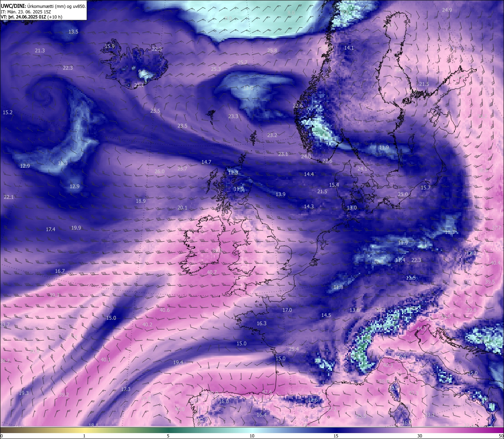Select the 18.9 value west of Scotland
Image resolution: width=504 pixels, height=439 pixels.
pos(141,201)
